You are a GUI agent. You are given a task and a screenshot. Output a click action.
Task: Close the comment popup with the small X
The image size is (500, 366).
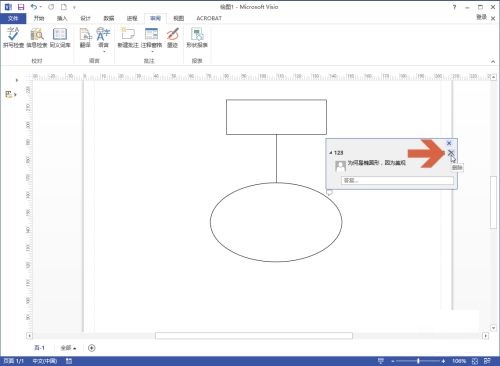point(449,143)
